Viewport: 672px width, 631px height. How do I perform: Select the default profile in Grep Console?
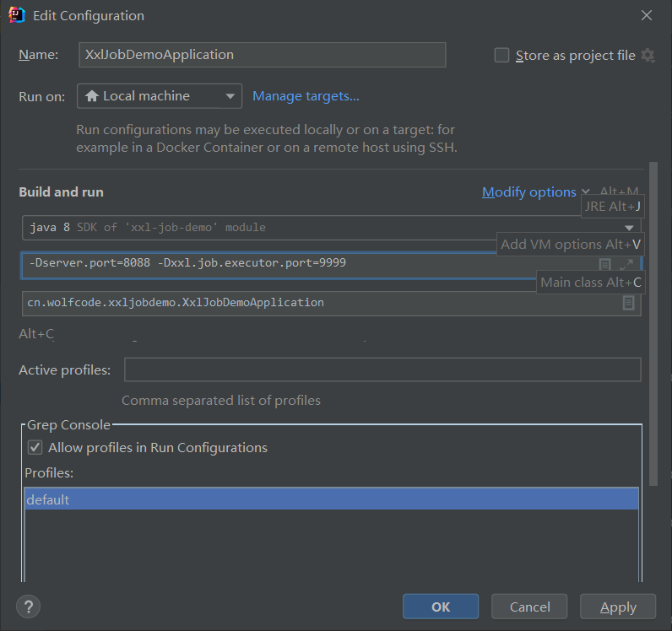tap(331, 499)
